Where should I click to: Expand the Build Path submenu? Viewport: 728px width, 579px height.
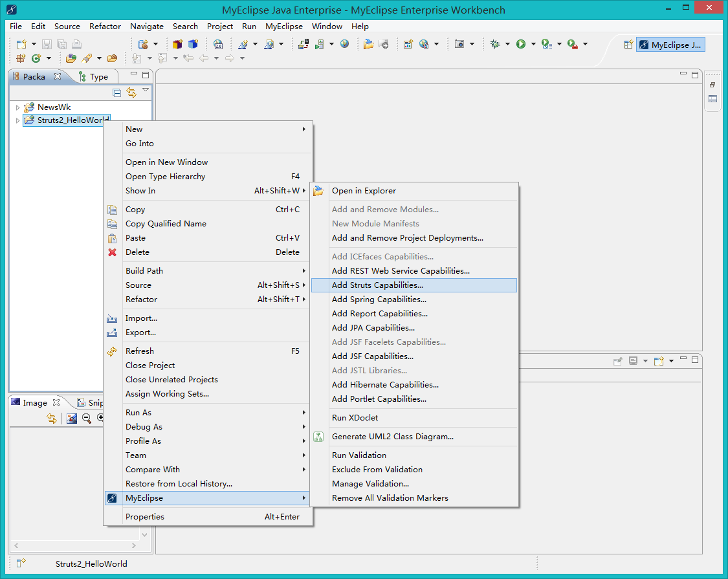208,270
